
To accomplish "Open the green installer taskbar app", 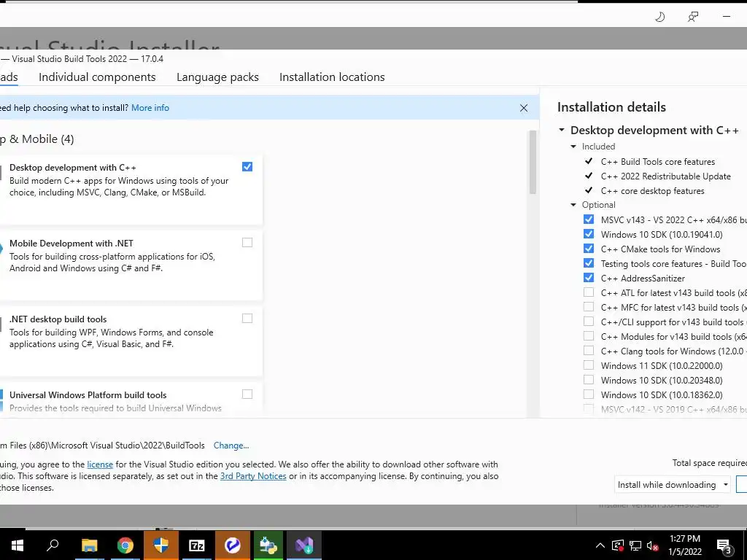I will tap(268, 545).
